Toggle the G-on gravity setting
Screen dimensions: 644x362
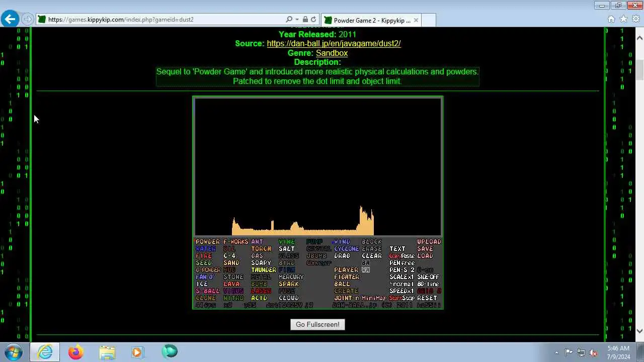425,270
